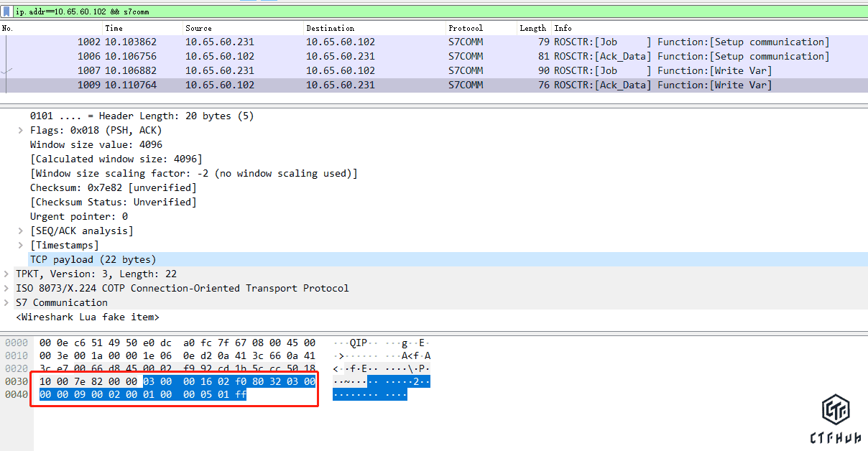The width and height of the screenshot is (868, 451).
Task: Expand the [Timestamps] tree node
Action: (20, 245)
